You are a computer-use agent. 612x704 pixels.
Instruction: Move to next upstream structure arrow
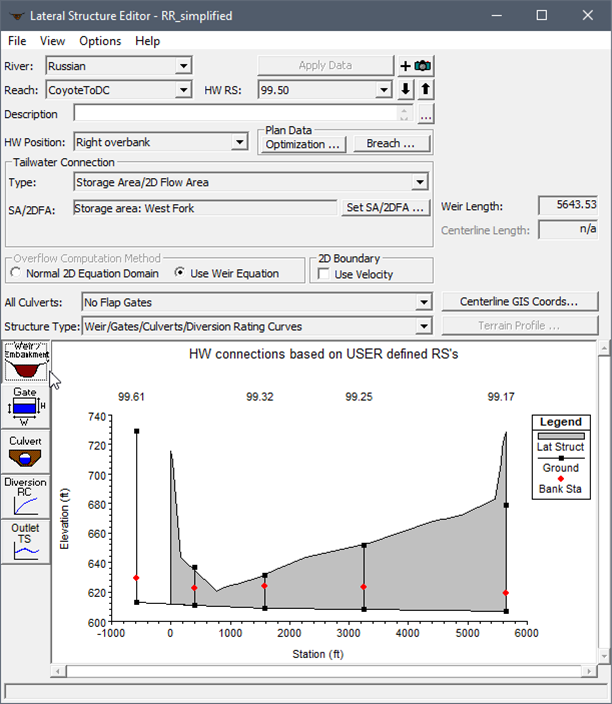[425, 89]
